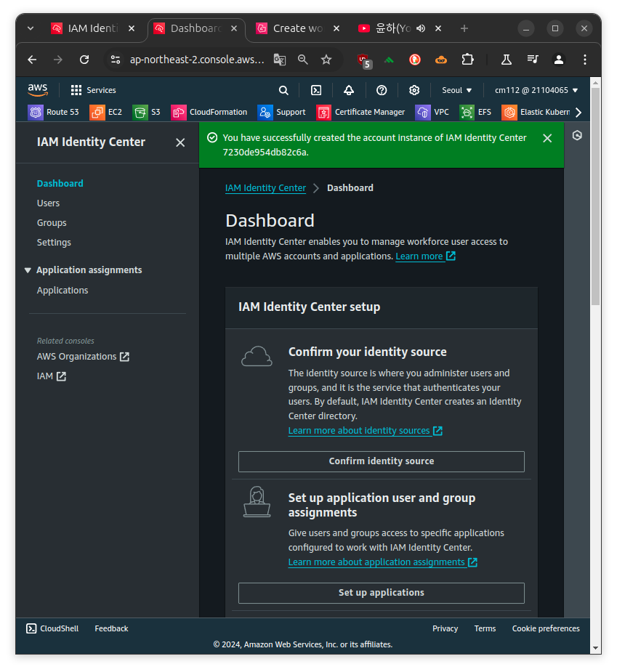Screen dimensions: 617x672
Task: Open the Chrome three-dot menu
Action: coord(585,60)
